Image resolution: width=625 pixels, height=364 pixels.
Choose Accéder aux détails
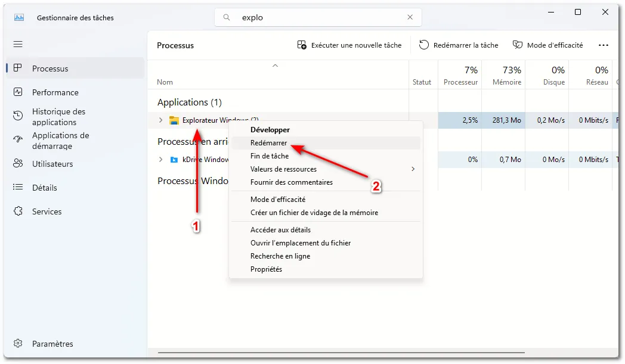326,230
